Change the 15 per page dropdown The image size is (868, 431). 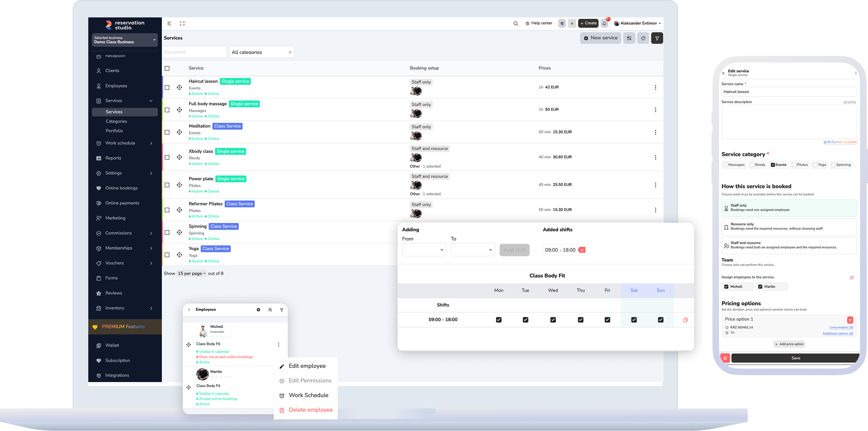[191, 274]
